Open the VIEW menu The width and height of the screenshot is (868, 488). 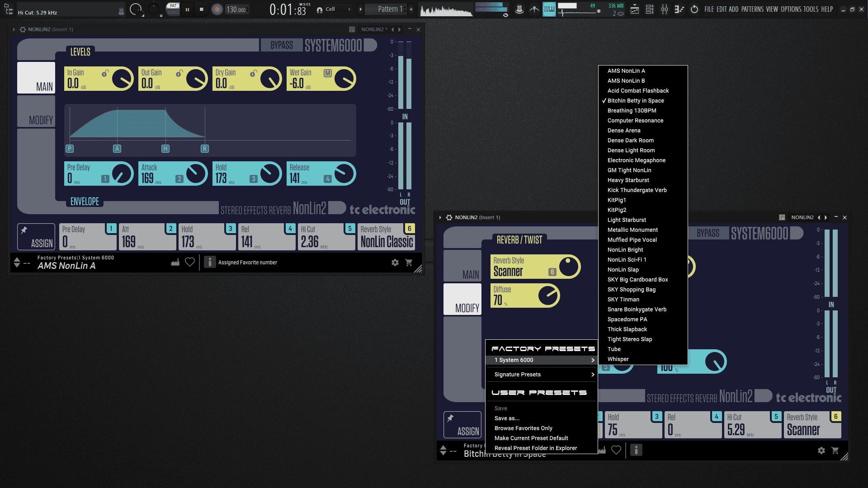click(x=772, y=9)
